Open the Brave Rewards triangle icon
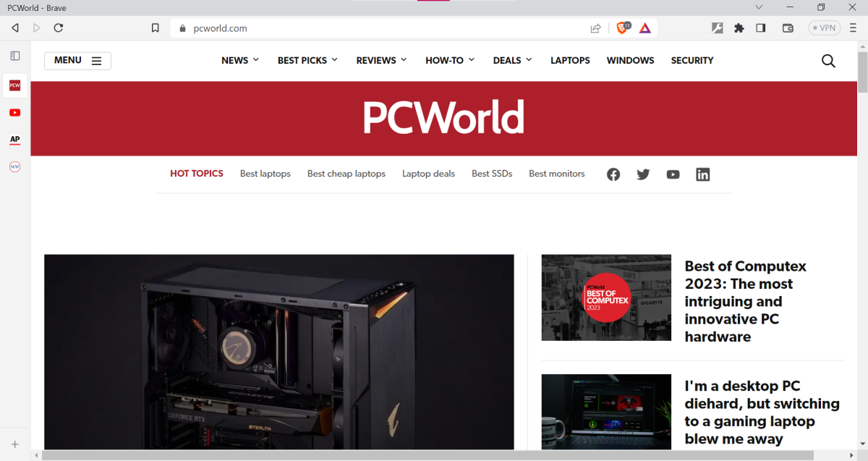 tap(644, 28)
